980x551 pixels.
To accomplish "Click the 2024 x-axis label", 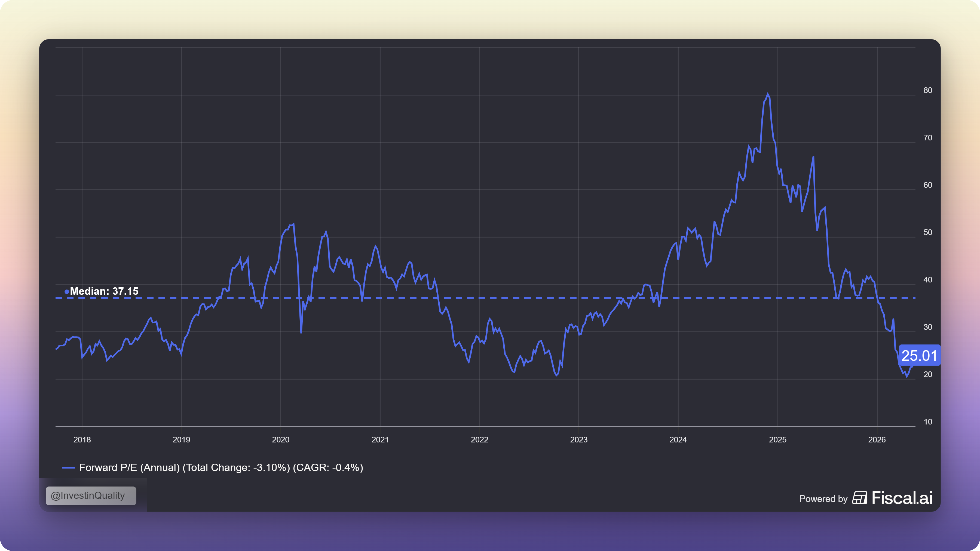I will (x=678, y=440).
